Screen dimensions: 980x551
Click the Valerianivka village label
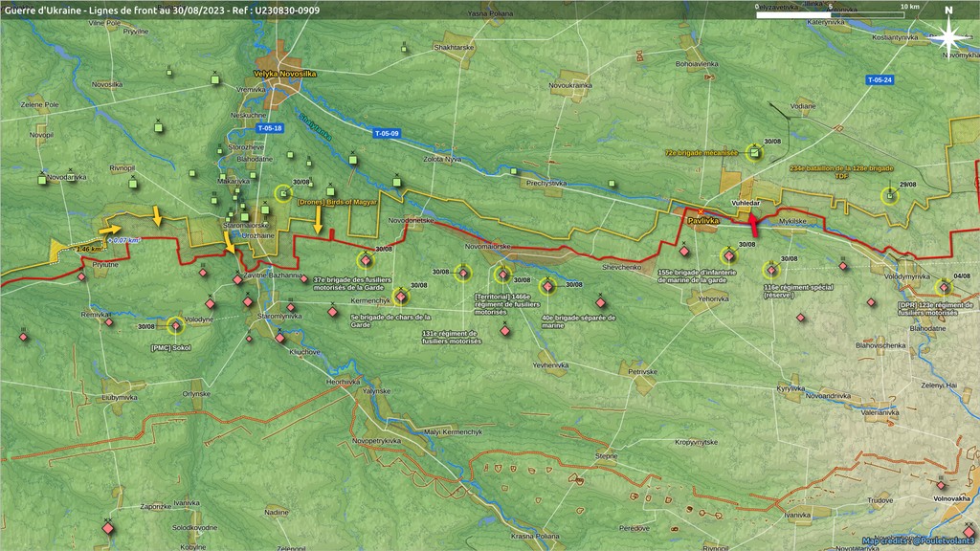(x=880, y=412)
